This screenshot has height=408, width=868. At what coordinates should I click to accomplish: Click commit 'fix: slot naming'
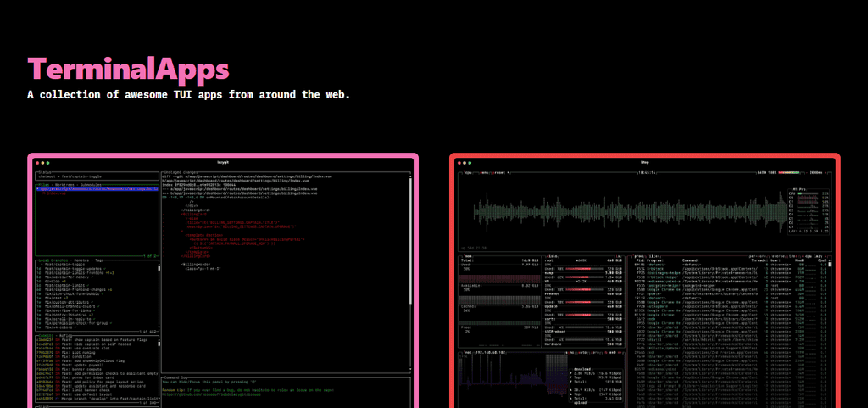pyautogui.click(x=78, y=352)
